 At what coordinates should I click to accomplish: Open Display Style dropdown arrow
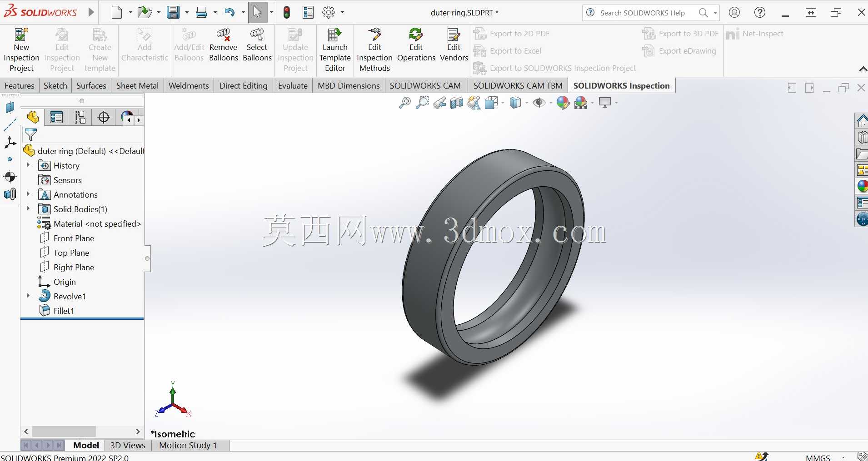(527, 103)
